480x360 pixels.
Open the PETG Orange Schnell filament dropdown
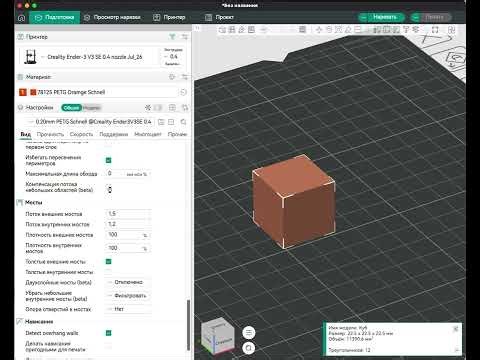pyautogui.click(x=104, y=92)
